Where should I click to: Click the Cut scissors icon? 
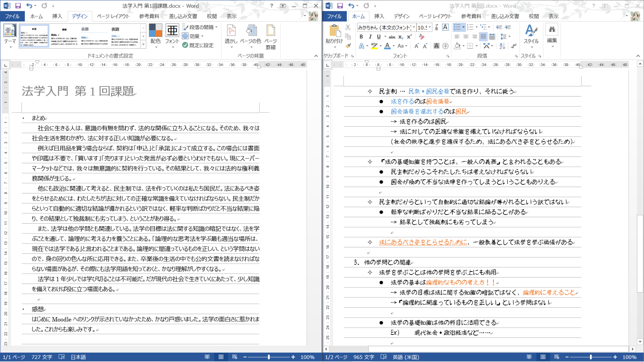[x=348, y=28]
